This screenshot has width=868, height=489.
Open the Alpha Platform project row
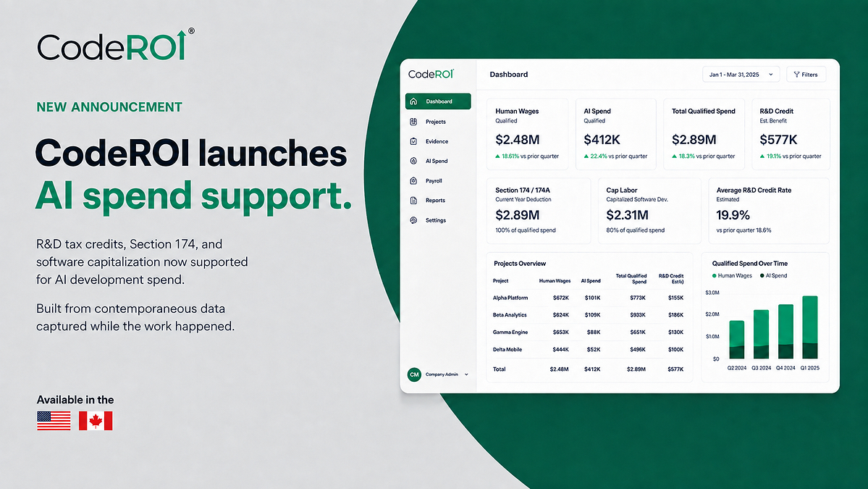(588, 298)
